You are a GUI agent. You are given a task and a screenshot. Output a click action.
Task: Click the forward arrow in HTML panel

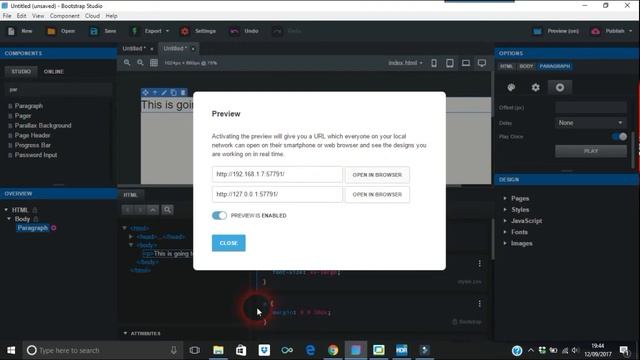tap(140, 210)
